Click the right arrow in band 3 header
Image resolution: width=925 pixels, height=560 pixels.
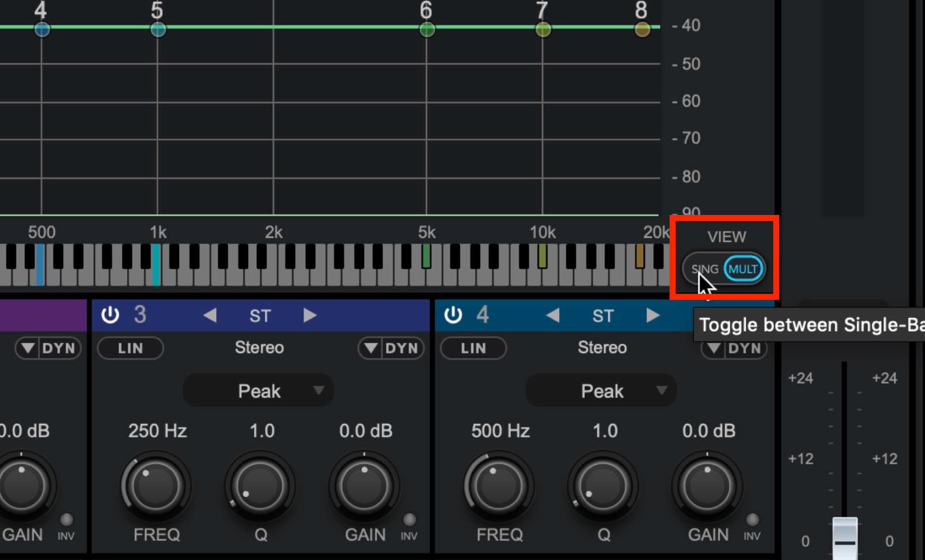310,315
